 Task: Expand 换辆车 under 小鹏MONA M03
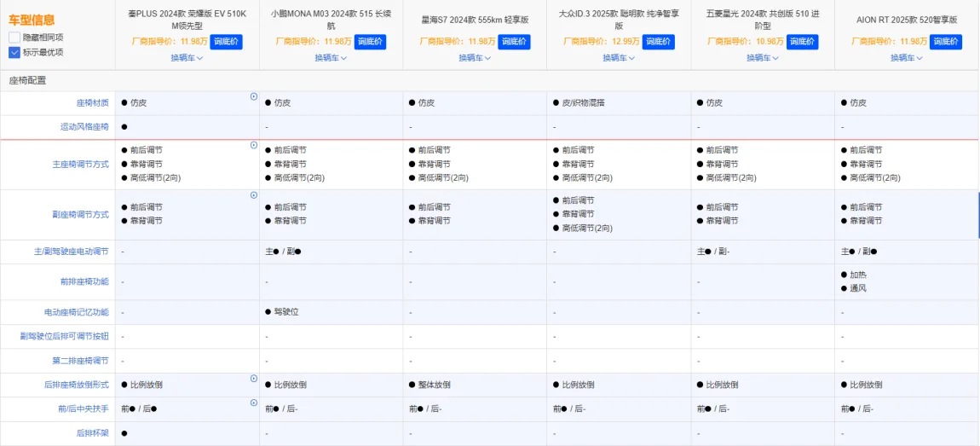pyautogui.click(x=331, y=57)
